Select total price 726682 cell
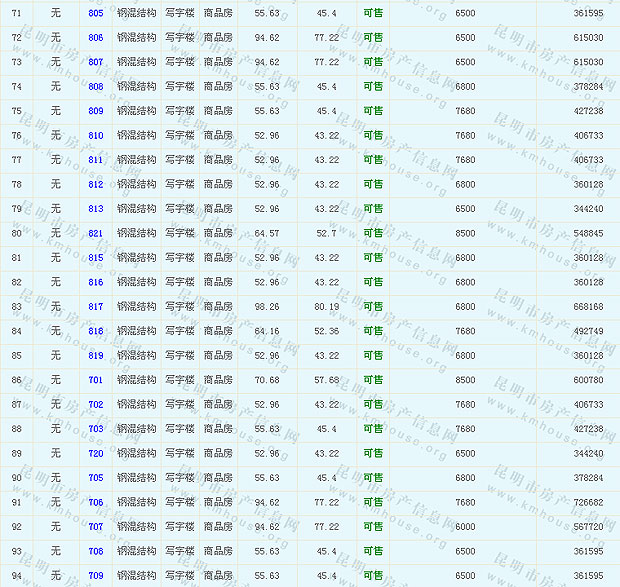This screenshot has height=587, width=620. 588,502
